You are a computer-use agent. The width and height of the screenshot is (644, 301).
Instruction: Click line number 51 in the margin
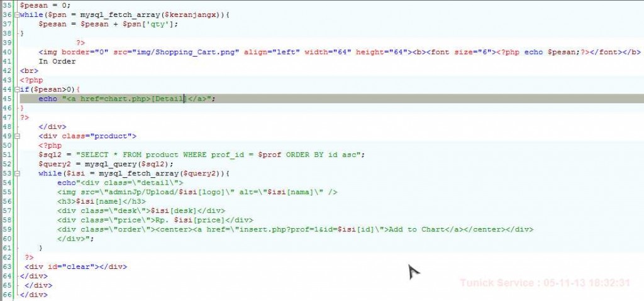click(7, 155)
